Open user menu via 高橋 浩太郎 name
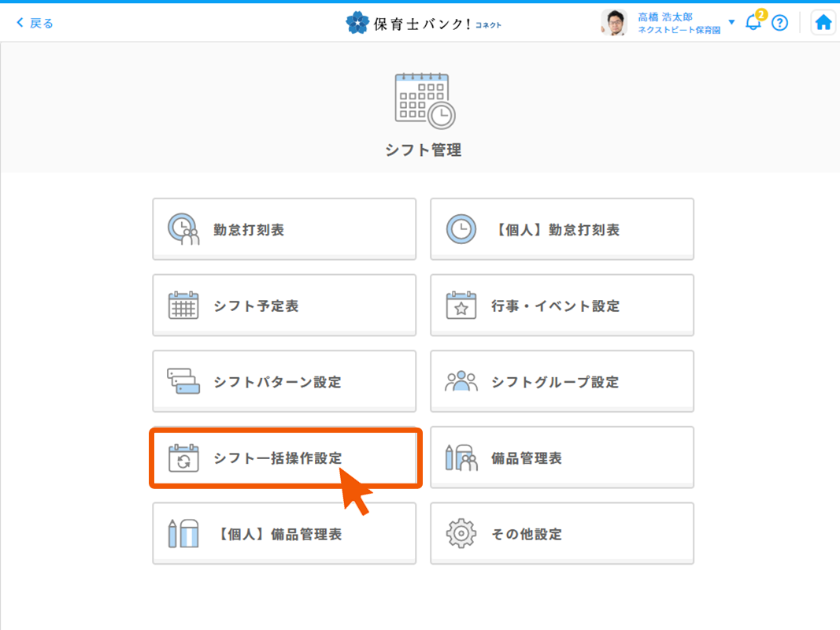Image resolution: width=840 pixels, height=630 pixels. coord(665,17)
